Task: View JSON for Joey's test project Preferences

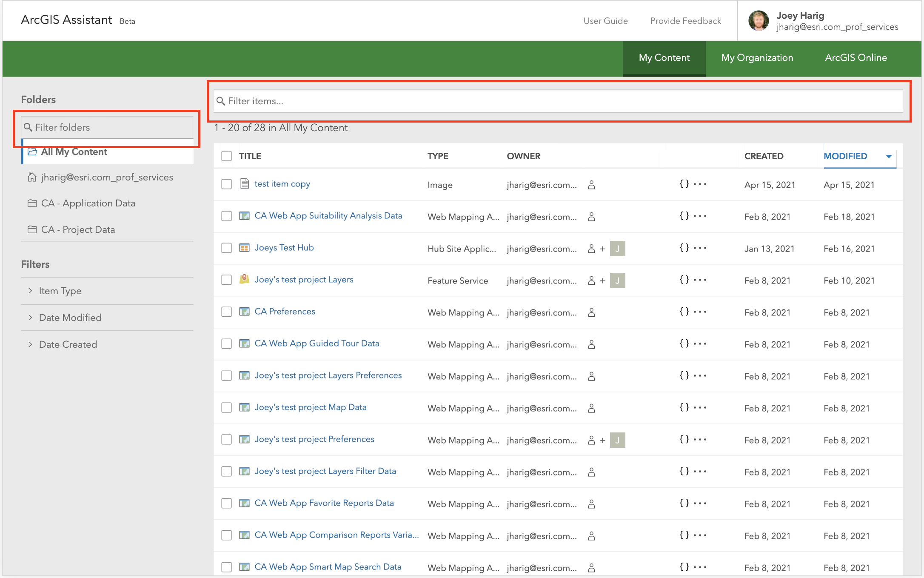Action: (x=684, y=439)
